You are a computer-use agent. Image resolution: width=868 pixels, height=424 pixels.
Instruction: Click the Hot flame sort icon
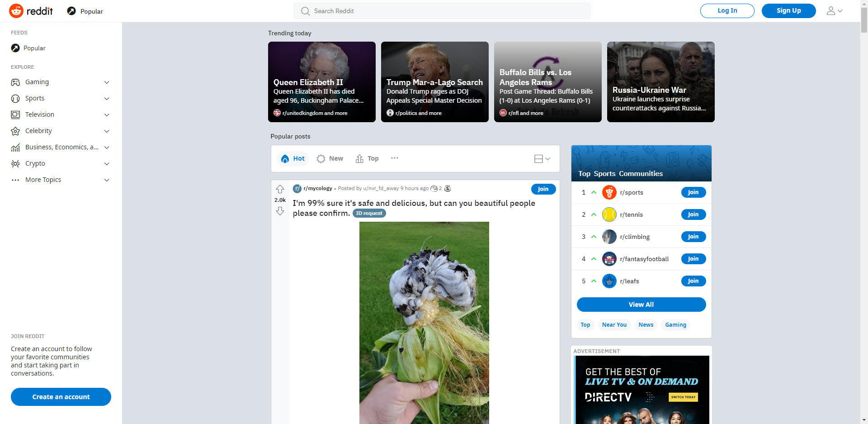pos(285,159)
